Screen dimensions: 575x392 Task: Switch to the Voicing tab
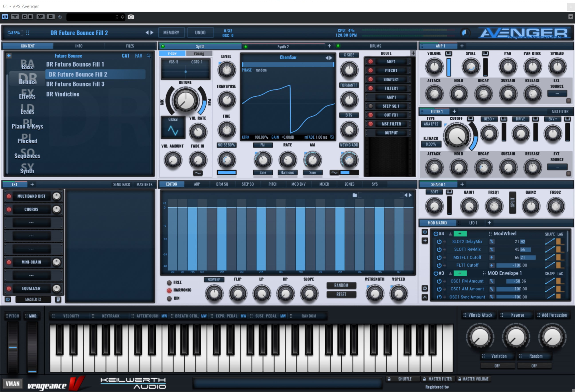coord(199,53)
